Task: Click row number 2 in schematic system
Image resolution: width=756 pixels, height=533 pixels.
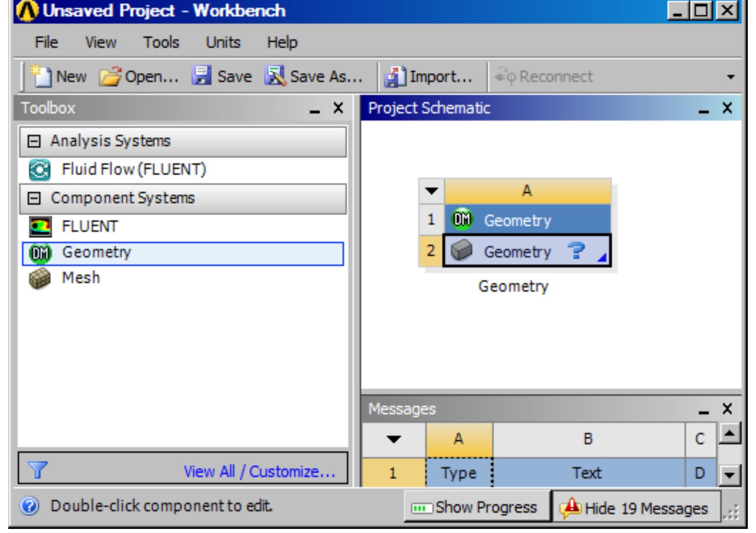Action: point(430,251)
